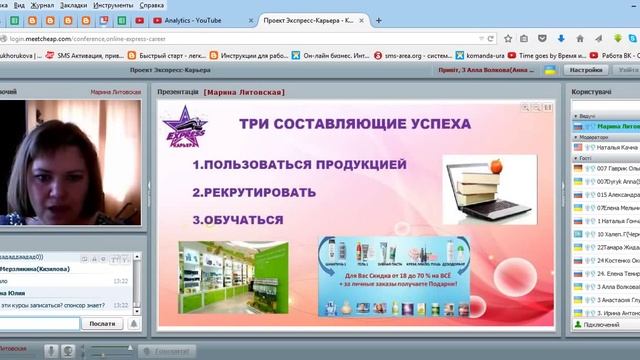Adjust the upper volume slider handle

point(130,348)
